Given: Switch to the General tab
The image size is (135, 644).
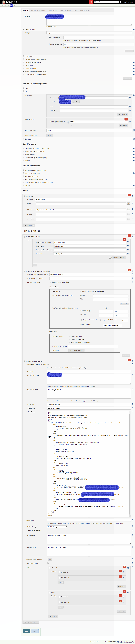Looking at the screenshot, I should coord(25,11).
